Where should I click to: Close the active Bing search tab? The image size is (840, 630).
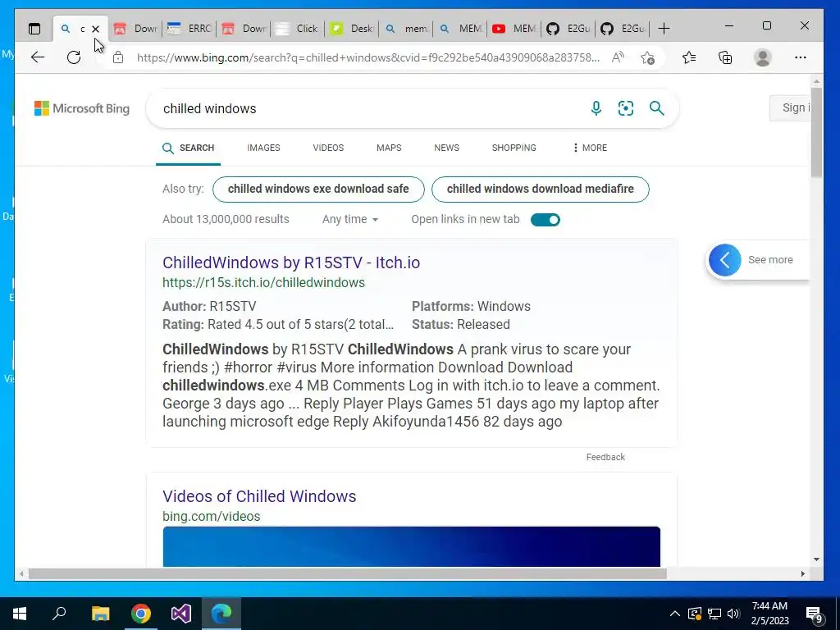click(x=95, y=29)
